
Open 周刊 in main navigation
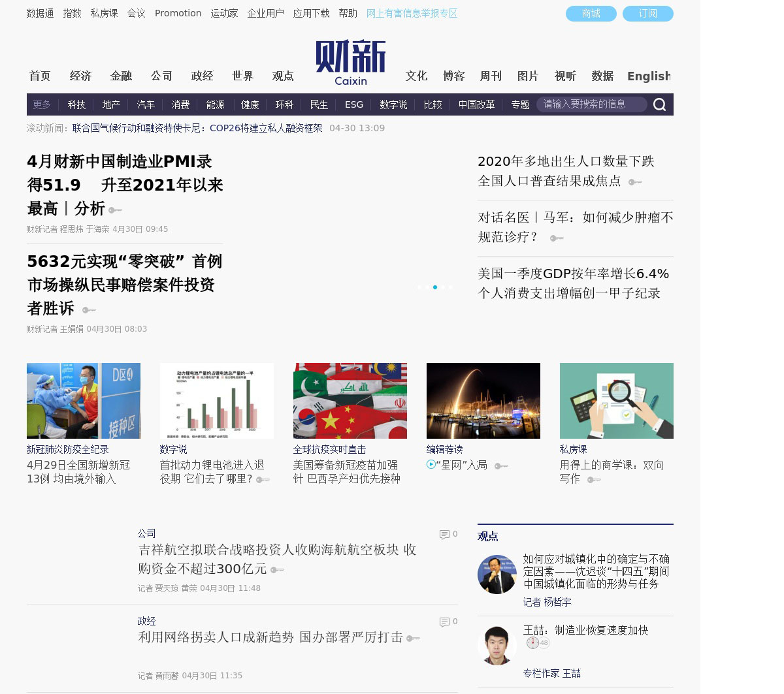point(491,76)
